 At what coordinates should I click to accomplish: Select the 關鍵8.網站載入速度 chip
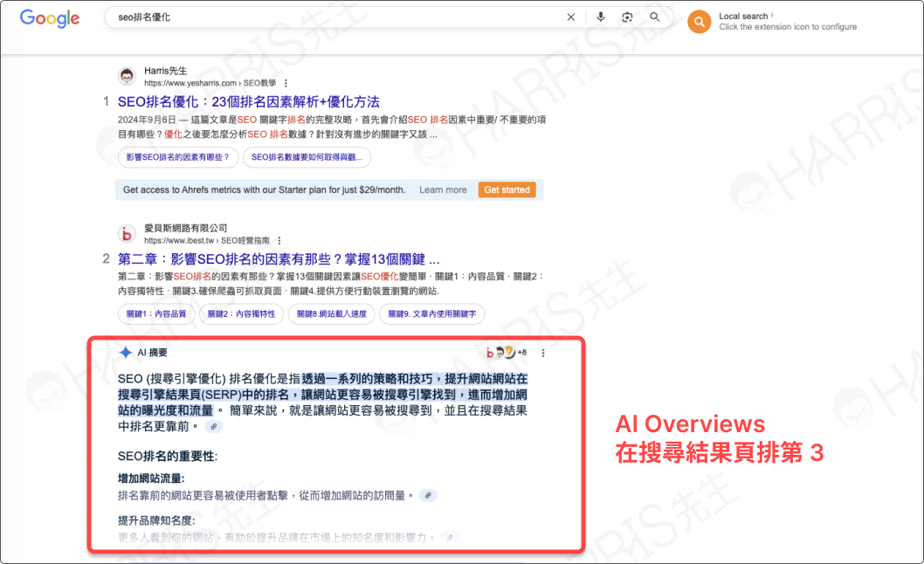tap(332, 314)
